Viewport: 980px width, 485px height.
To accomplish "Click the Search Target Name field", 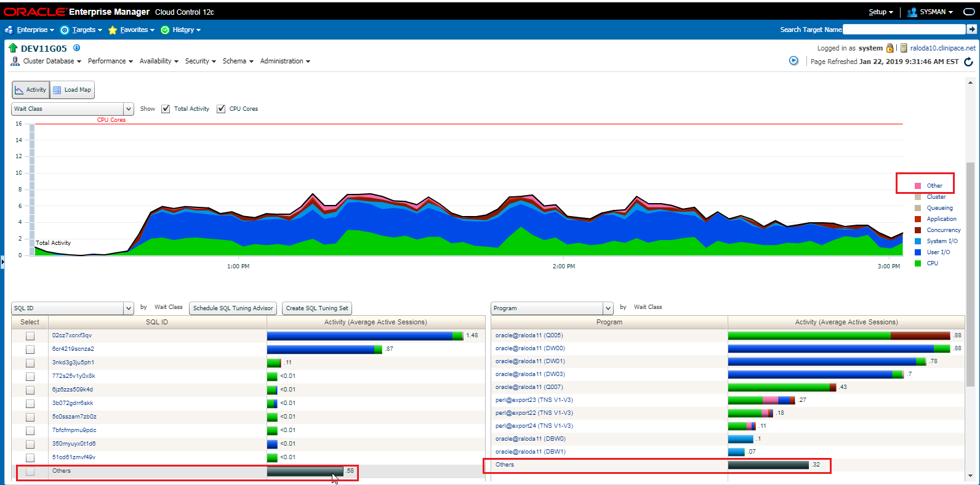I will [904, 29].
